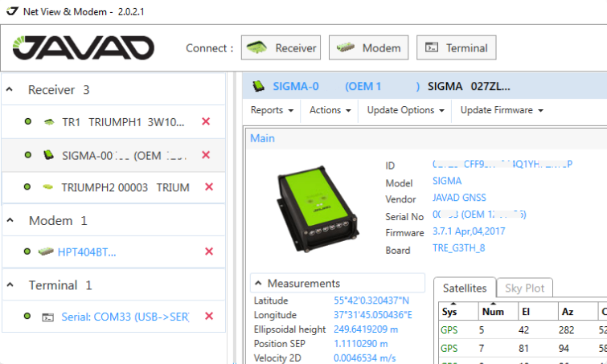
Task: Select the GPS satellite 5 row
Action: pyautogui.click(x=523, y=330)
